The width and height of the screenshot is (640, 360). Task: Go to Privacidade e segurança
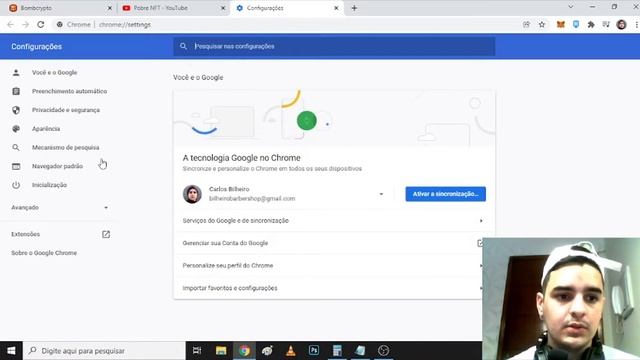(66, 110)
